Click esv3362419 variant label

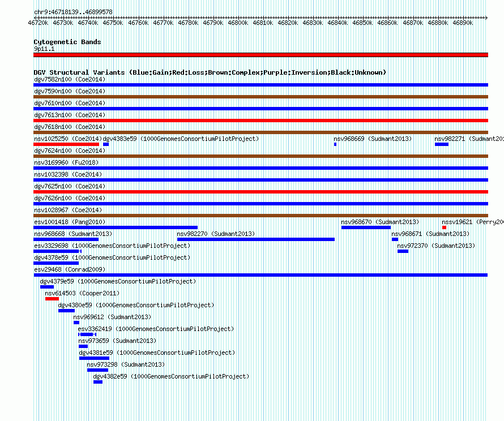[156, 329]
